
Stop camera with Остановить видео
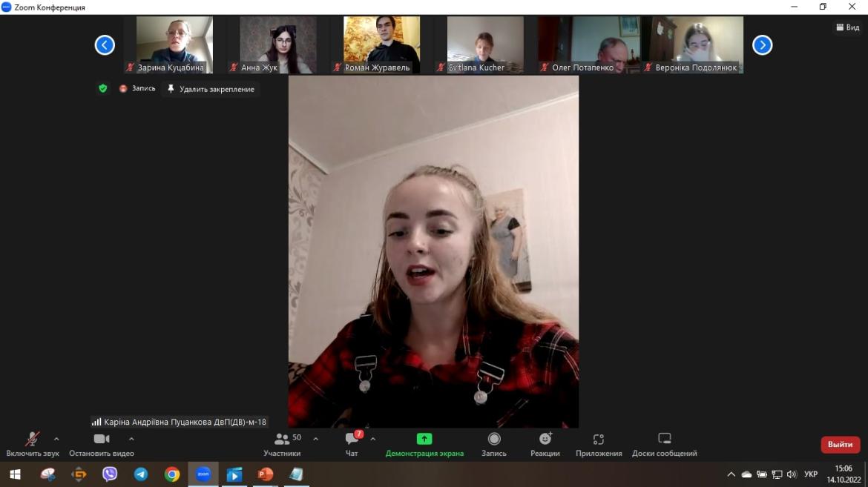[x=102, y=444]
